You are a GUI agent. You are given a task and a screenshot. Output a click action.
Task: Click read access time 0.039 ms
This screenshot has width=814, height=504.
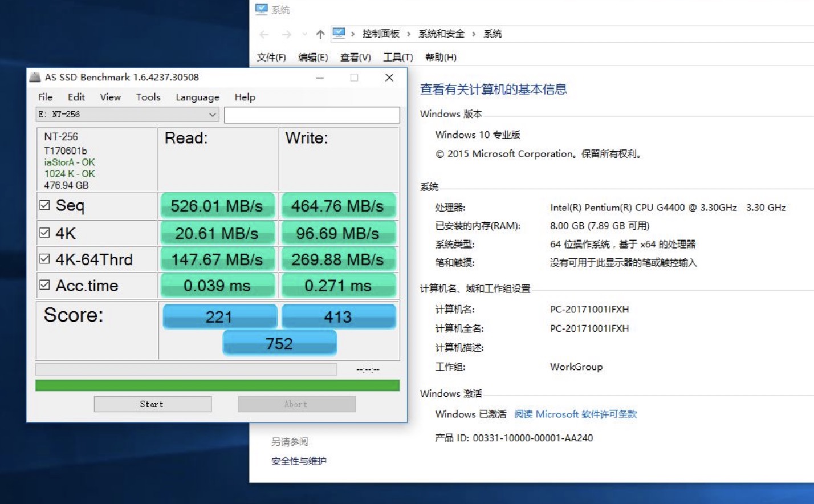[x=217, y=286]
